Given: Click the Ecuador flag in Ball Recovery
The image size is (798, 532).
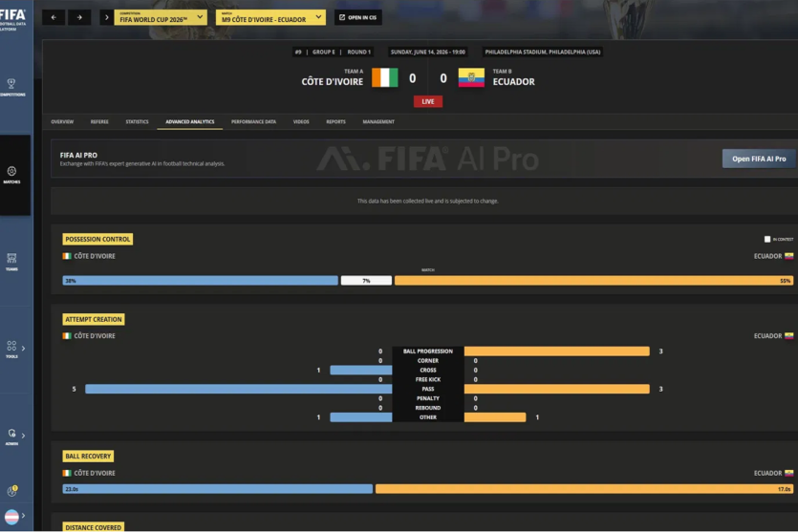Looking at the screenshot, I should [788, 474].
